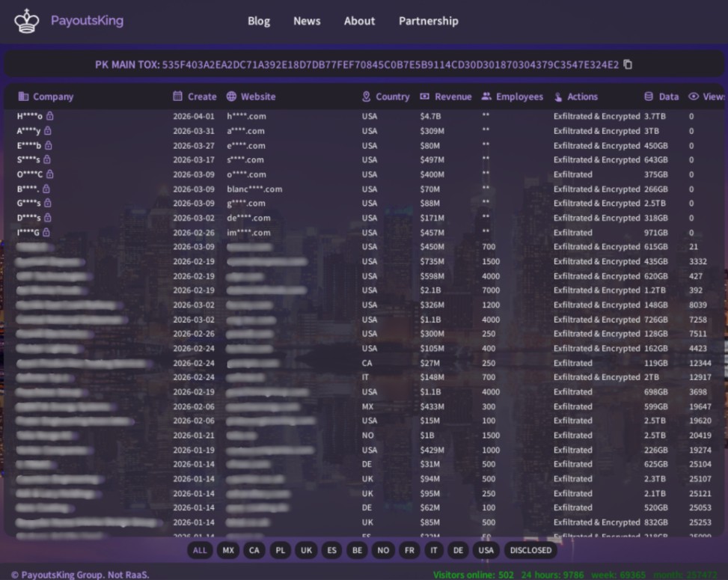Select the ALL country filter

click(x=200, y=550)
